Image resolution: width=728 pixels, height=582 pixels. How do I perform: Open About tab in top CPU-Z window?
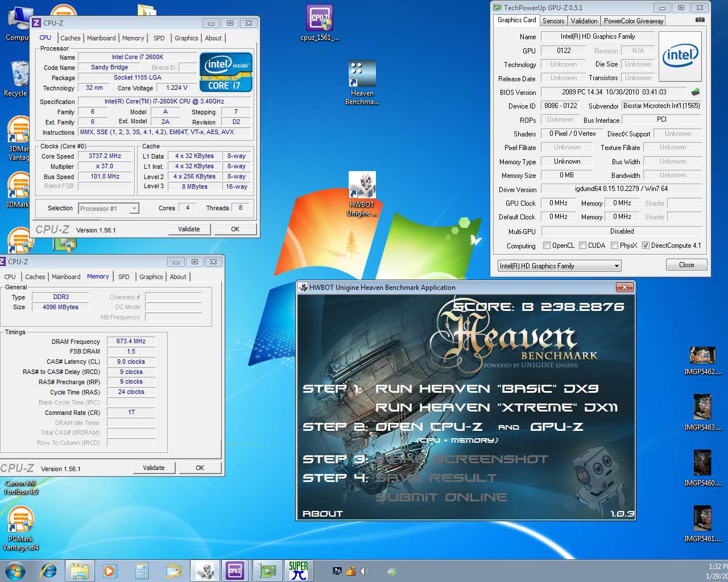(213, 38)
